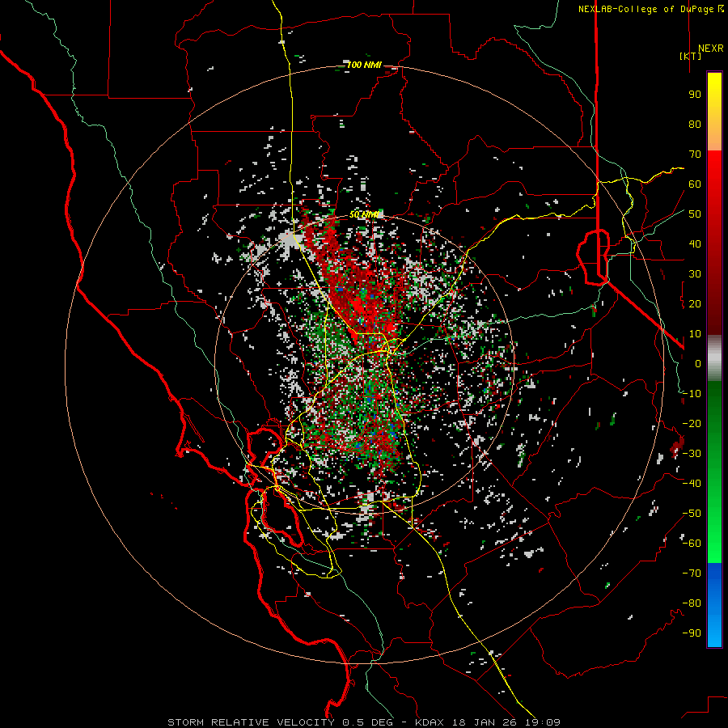This screenshot has width=728, height=728.
Task: Click the 50 value on velocity scale
Action: [x=695, y=214]
